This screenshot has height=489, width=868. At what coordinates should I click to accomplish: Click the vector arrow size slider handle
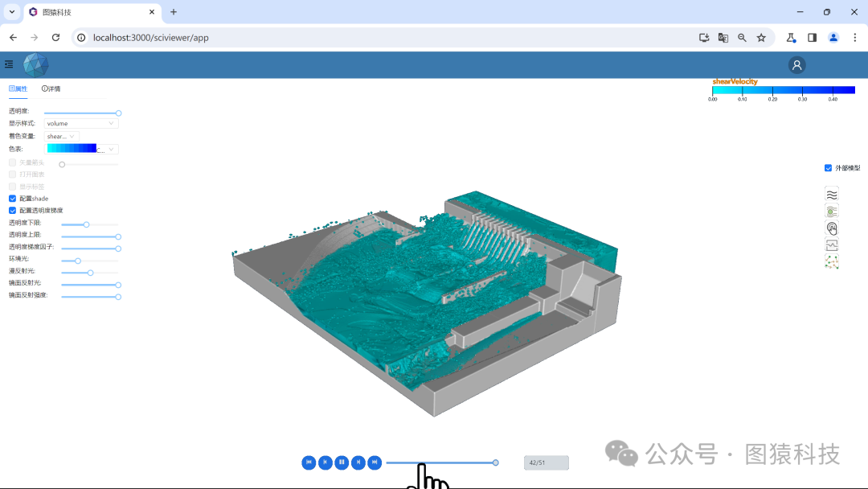(x=62, y=165)
